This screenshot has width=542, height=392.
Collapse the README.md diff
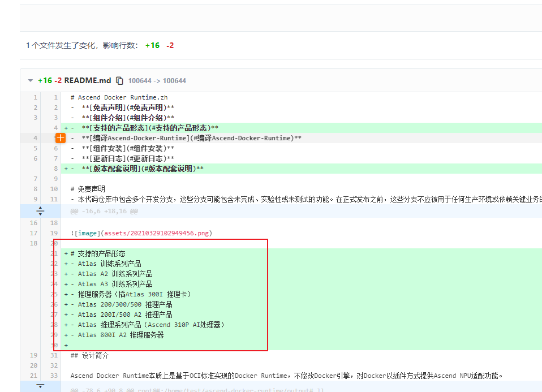click(31, 80)
